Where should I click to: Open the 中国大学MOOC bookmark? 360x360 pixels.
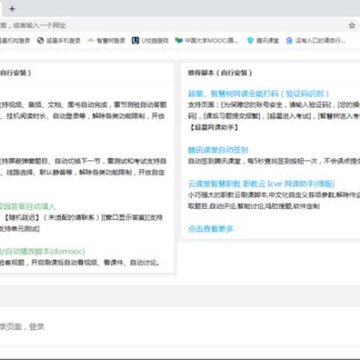point(207,41)
